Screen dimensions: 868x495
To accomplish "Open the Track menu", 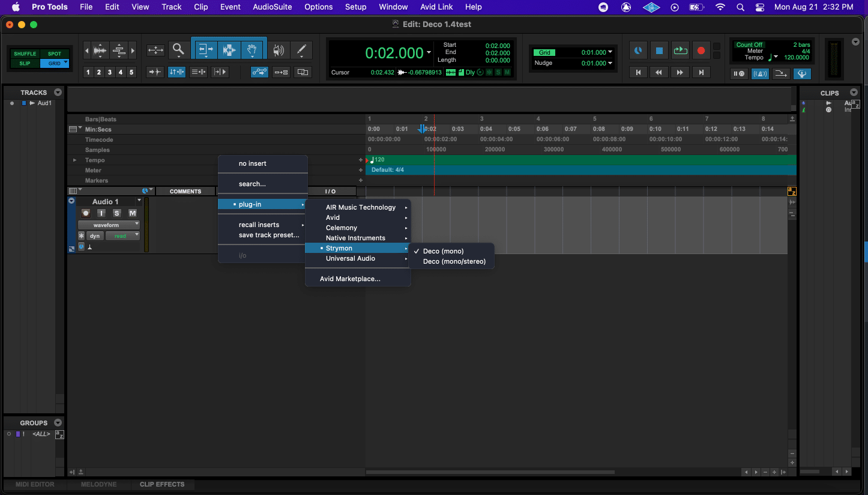I will (171, 7).
